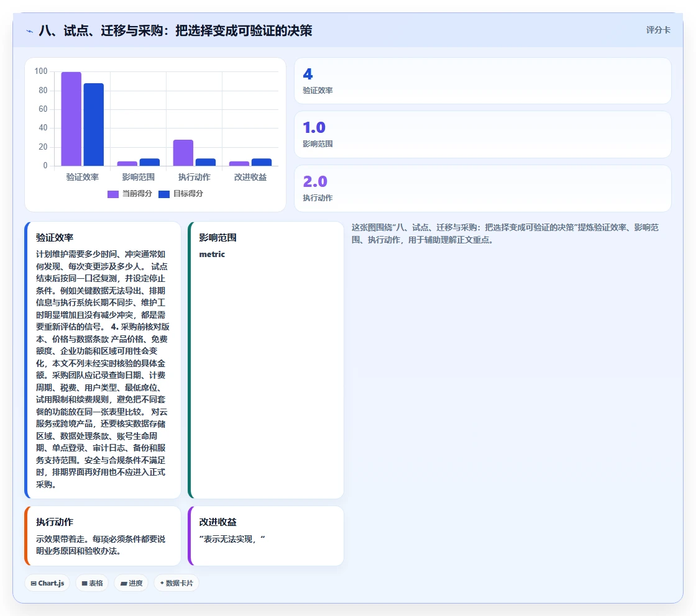Screen dimensions: 696x616
Task: Click the 100 y-axis tick label
Action: click(x=41, y=71)
